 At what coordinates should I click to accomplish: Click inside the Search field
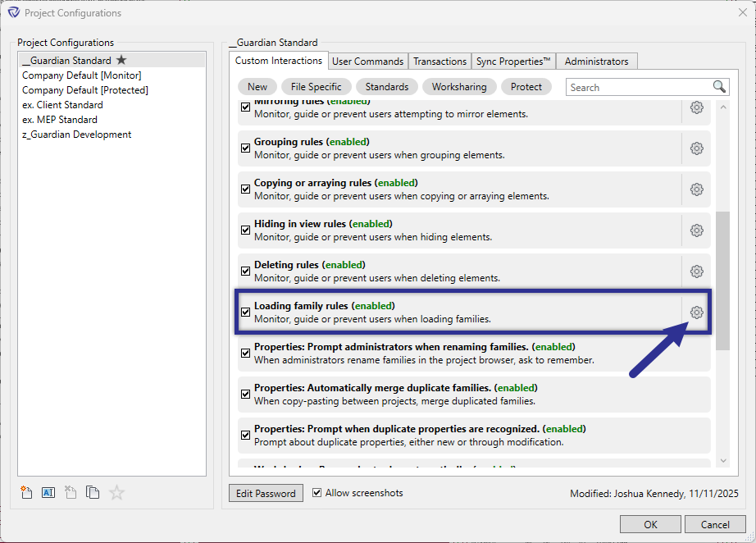(x=640, y=85)
